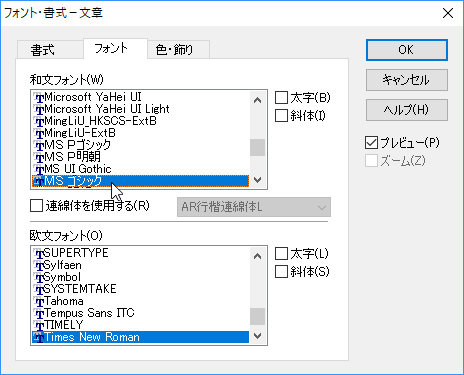Select SUPERTYPE font
Image resolution: width=464 pixels, height=375 pixels.
click(x=140, y=253)
